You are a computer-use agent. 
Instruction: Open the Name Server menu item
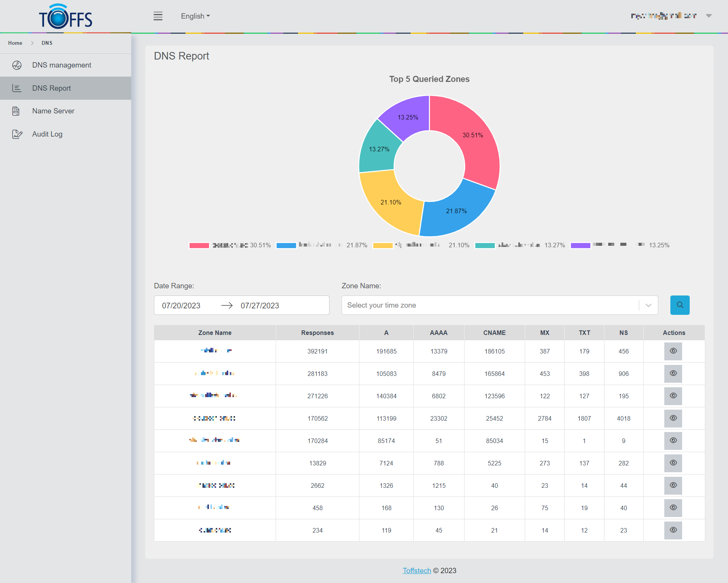tap(53, 111)
